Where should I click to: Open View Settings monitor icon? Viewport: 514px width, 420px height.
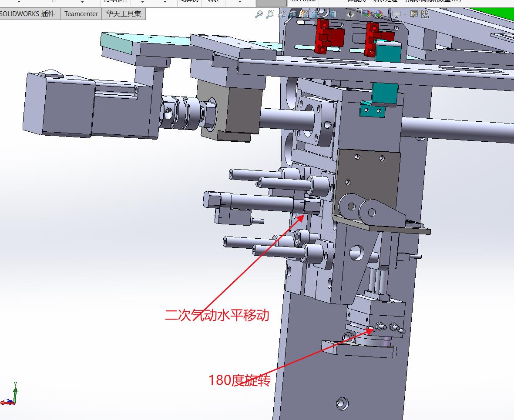click(x=396, y=15)
